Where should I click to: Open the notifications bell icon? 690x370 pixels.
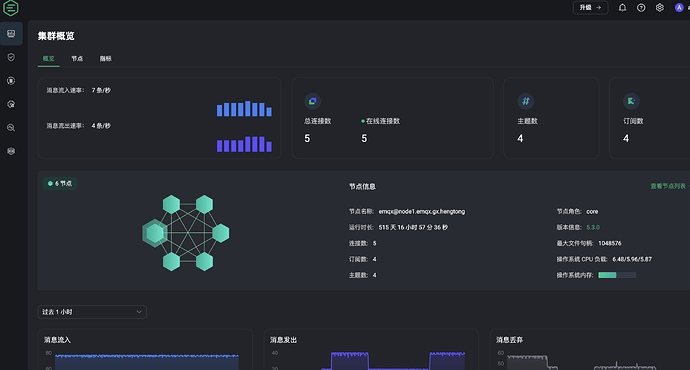(x=622, y=7)
